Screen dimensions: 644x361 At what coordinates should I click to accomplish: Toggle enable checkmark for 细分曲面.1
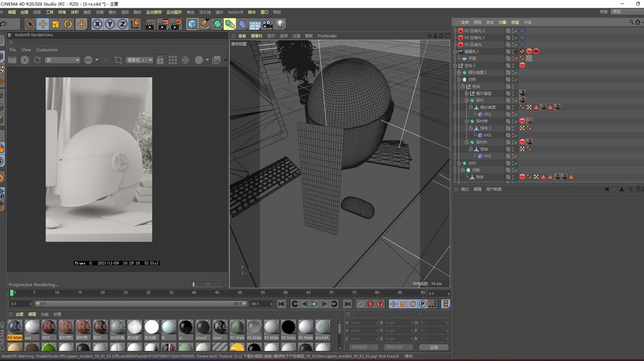(516, 73)
